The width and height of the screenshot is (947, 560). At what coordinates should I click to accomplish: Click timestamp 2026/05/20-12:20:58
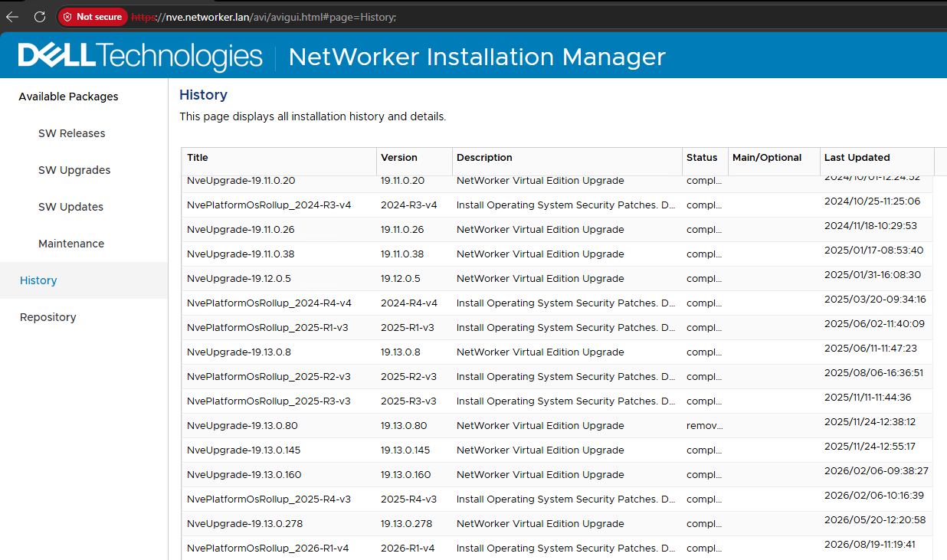pos(875,519)
